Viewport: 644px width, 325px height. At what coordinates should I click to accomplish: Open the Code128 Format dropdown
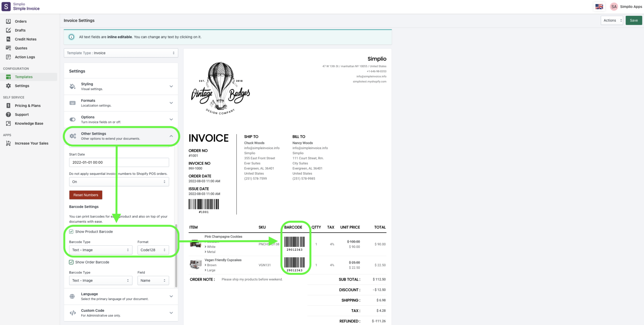[153, 250]
